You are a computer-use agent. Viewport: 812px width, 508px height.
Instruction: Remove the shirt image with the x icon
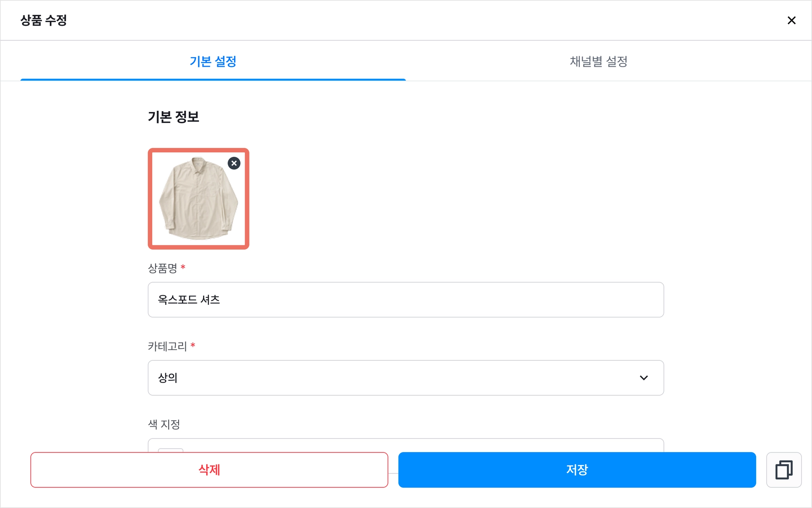click(x=234, y=163)
